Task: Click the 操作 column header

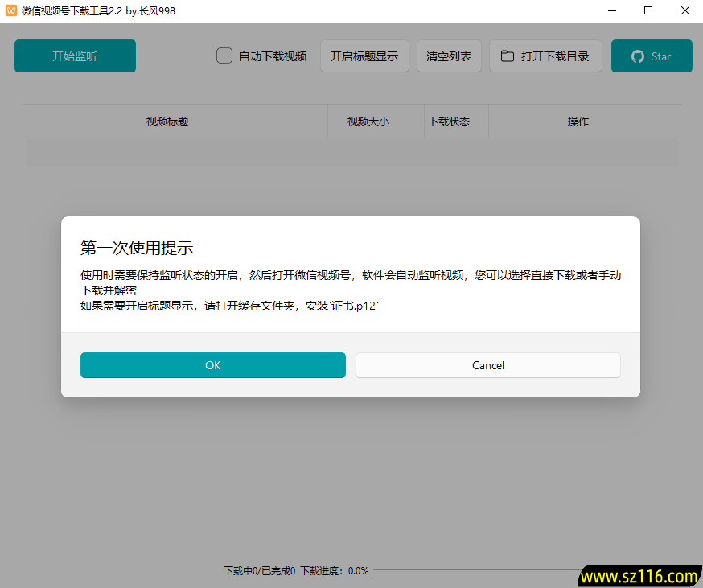Action: (578, 121)
